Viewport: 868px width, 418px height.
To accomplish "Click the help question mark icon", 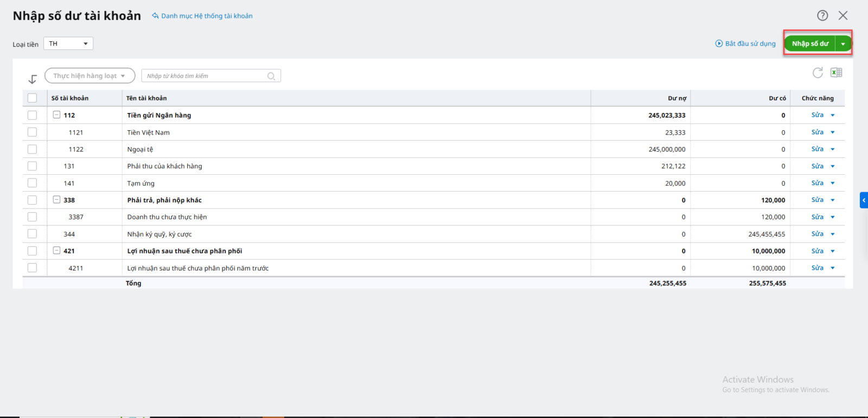I will click(822, 16).
